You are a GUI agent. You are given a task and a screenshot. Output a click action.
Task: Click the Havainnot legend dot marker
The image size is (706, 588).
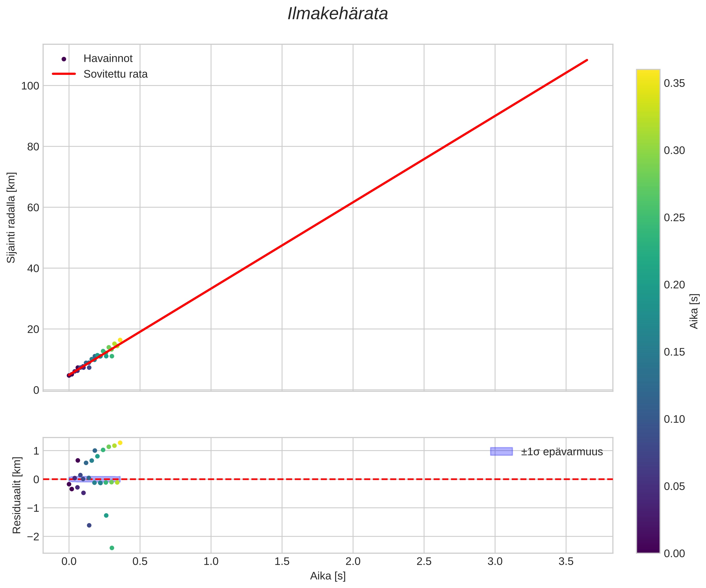pyautogui.click(x=64, y=59)
